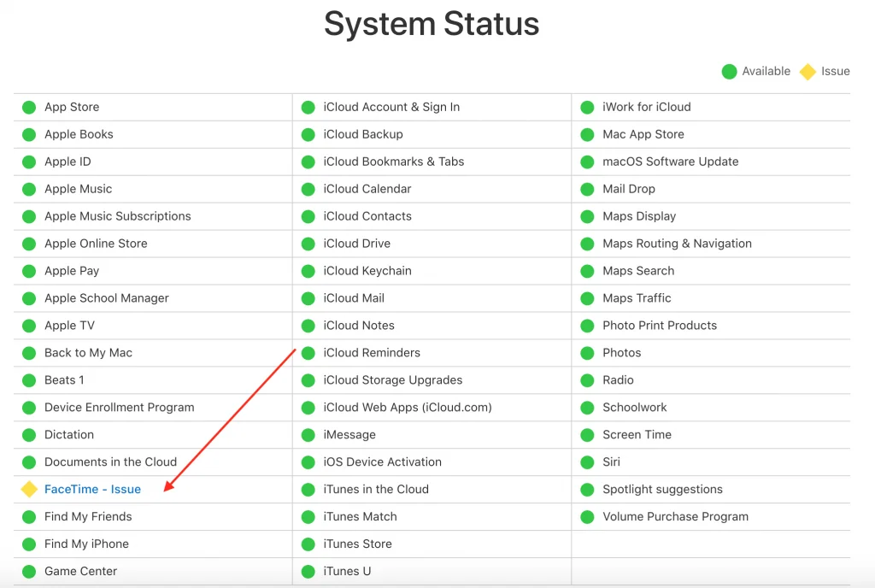This screenshot has height=588, width=875.
Task: Click the iCloud Calendar text
Action: 367,189
